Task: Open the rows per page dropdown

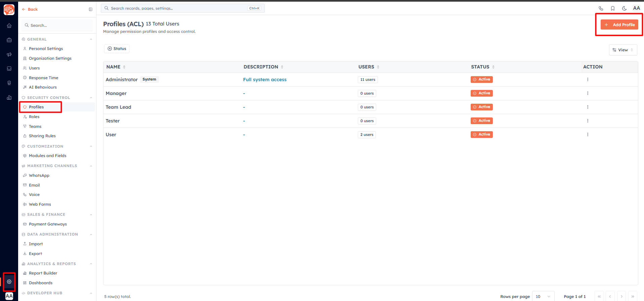Action: coord(543,296)
